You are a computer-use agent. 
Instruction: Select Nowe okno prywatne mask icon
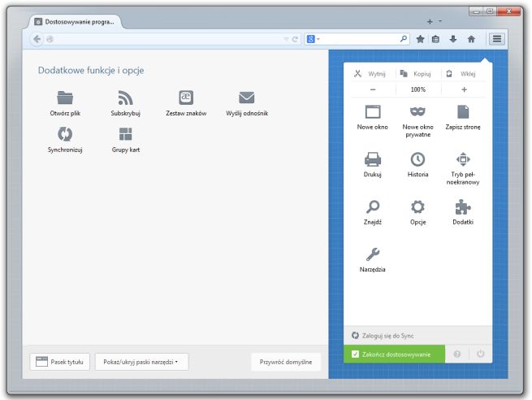point(417,111)
